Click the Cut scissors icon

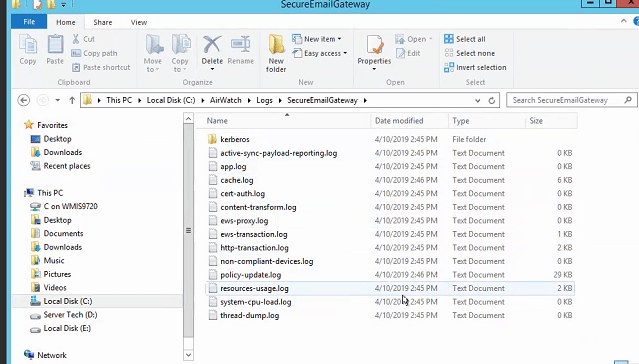(x=76, y=39)
